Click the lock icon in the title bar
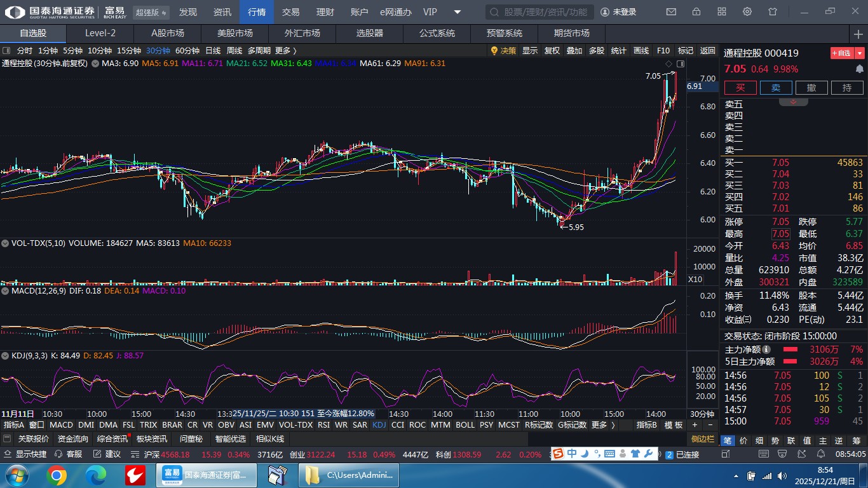This screenshot has width=868, height=488. tap(696, 12)
